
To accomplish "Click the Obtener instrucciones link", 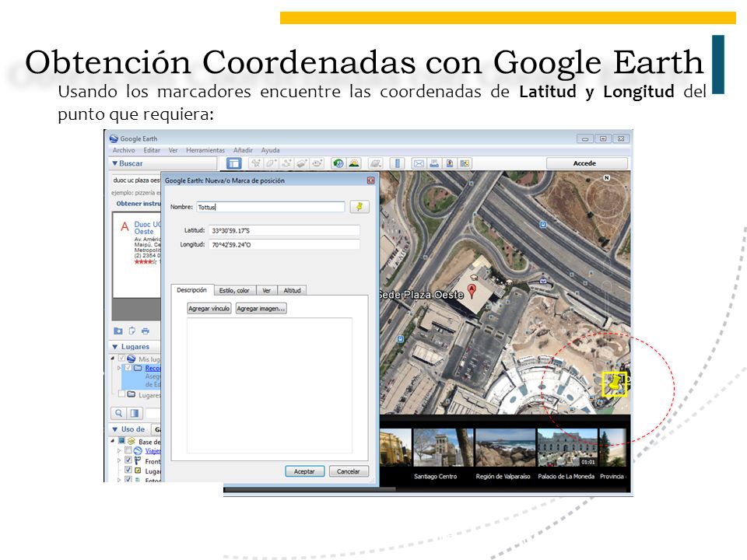I will click(x=139, y=203).
